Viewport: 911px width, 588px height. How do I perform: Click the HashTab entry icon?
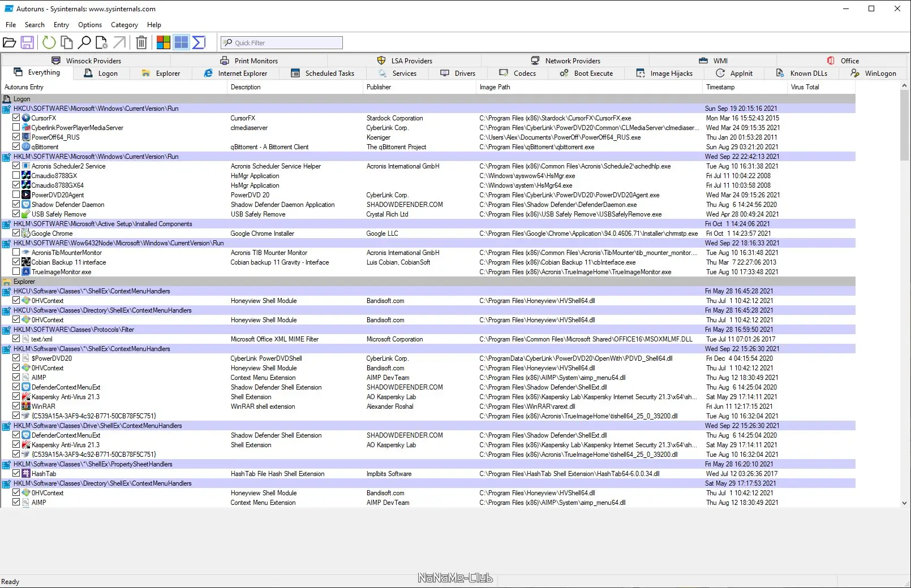26,474
